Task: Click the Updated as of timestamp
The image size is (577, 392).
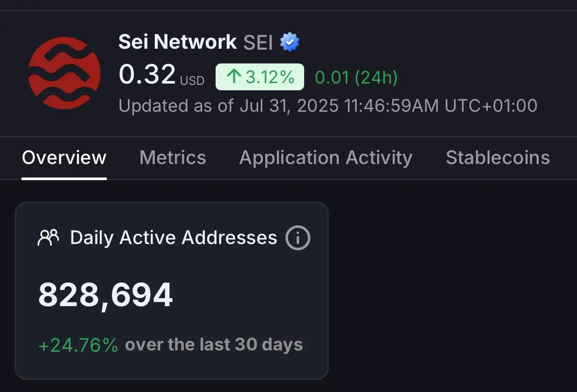Action: (x=328, y=106)
